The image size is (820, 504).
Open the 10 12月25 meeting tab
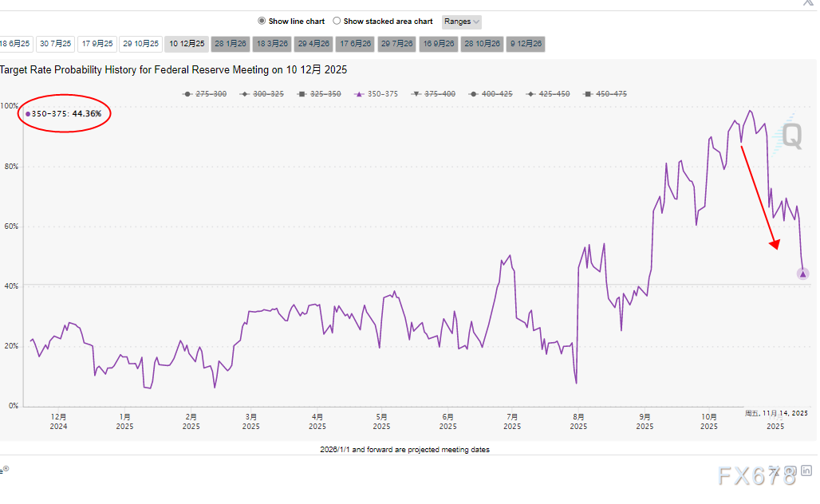point(187,44)
